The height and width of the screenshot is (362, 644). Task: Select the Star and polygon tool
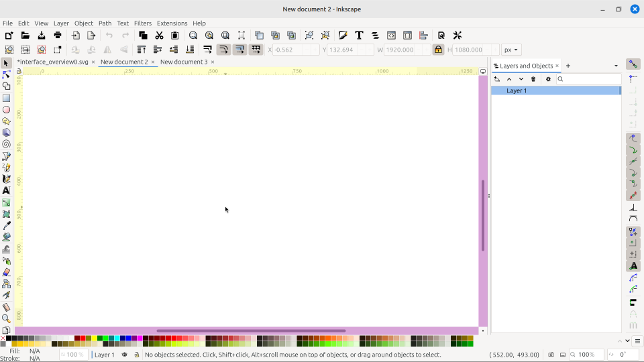pyautogui.click(x=6, y=121)
